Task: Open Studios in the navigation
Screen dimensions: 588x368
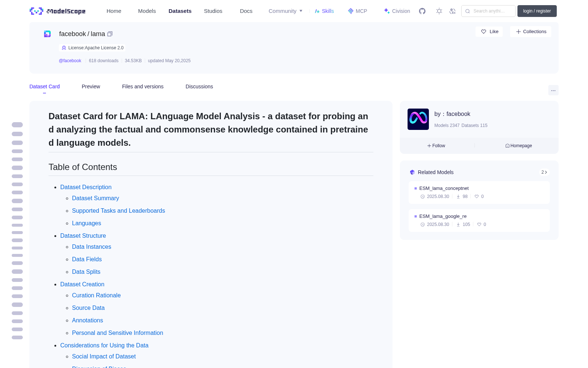Action: pos(213,11)
